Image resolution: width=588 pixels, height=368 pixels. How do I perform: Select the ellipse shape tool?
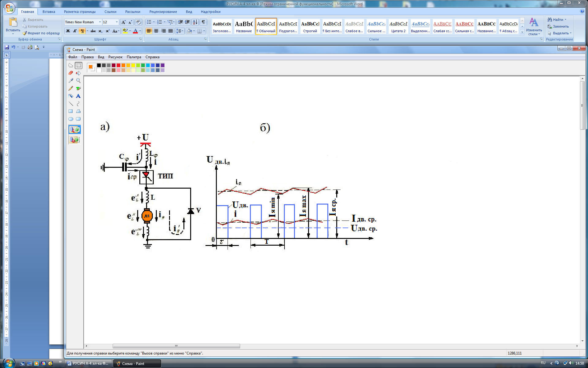pos(71,120)
